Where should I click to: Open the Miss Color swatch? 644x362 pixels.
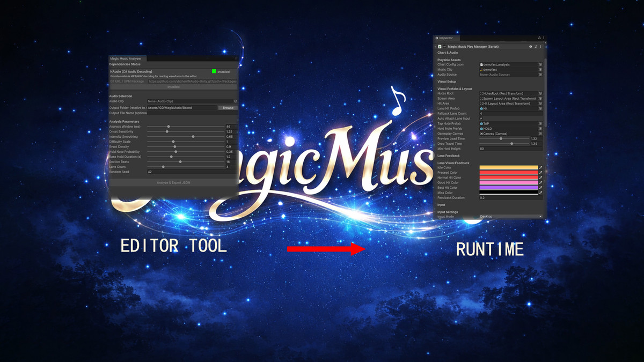(x=509, y=193)
